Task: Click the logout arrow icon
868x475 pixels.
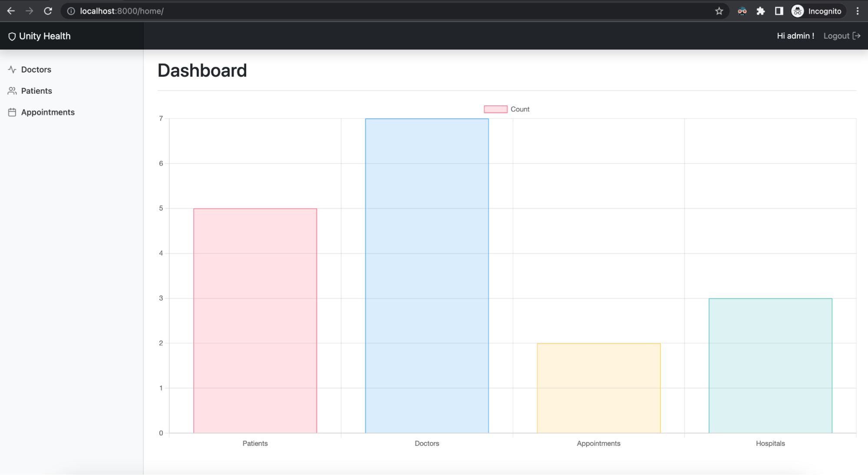Action: (856, 36)
